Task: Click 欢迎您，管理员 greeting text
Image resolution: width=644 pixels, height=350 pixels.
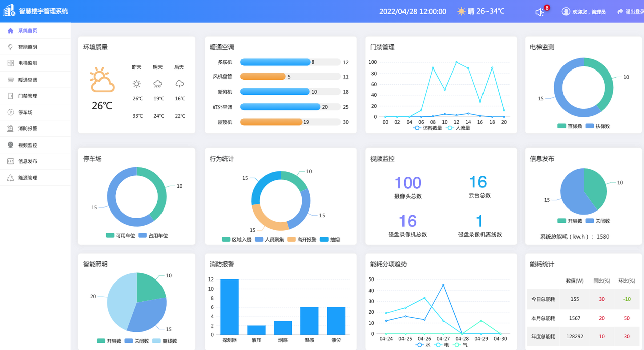Action: (x=589, y=12)
